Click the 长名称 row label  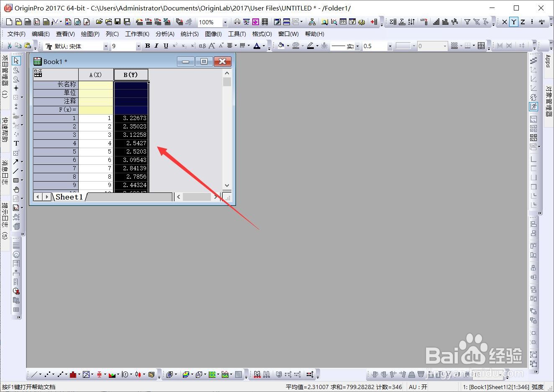(56, 85)
